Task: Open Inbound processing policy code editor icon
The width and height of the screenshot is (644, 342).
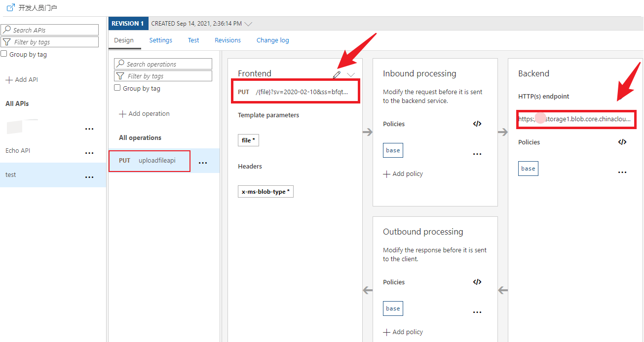Action: 477,124
